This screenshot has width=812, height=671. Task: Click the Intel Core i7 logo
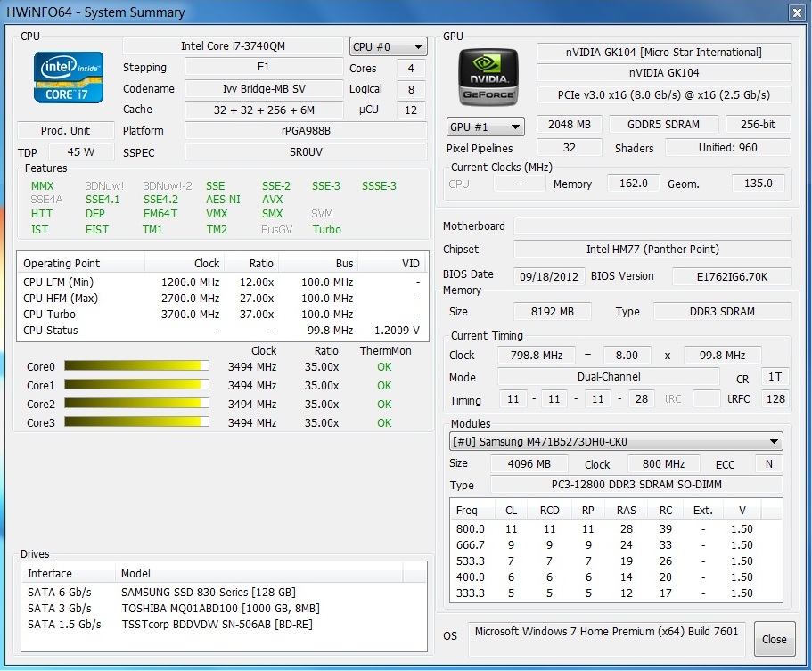(69, 78)
